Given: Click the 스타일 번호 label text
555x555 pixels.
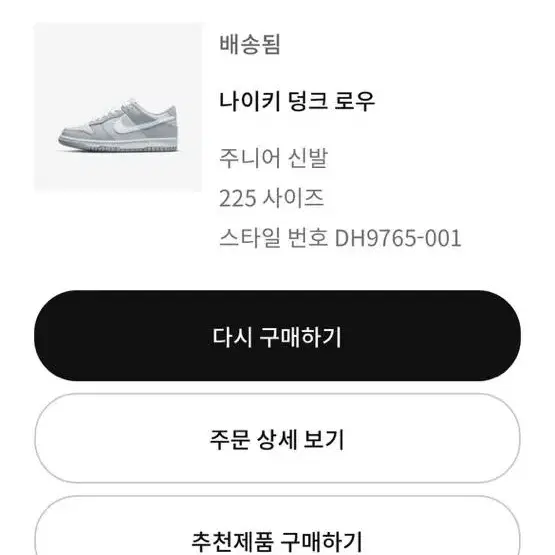Looking at the screenshot, I should click(273, 238).
